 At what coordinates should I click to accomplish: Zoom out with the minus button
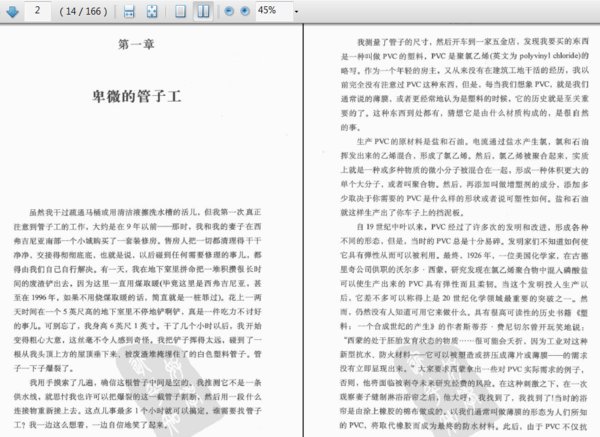point(229,11)
